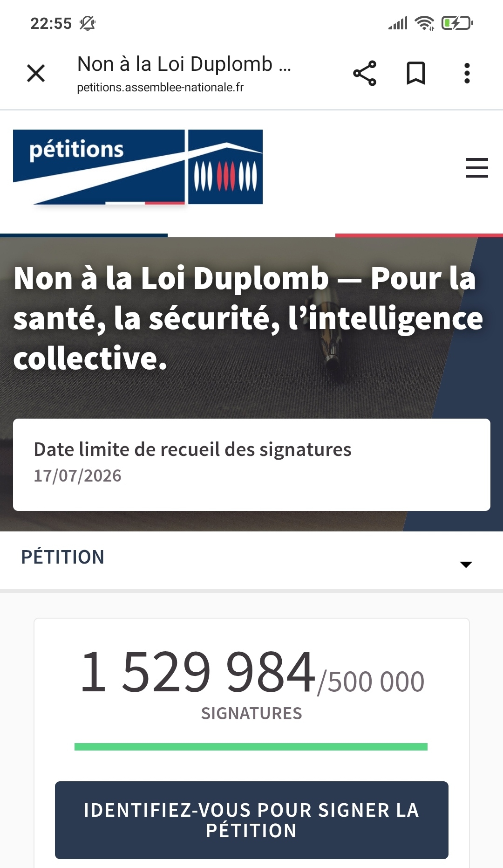Tap the Non à la Loi Duplomb headline
This screenshot has width=503, height=868.
pyautogui.click(x=247, y=318)
